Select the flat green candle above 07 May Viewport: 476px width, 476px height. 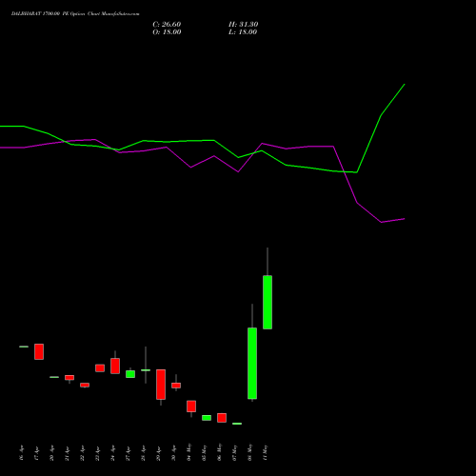(237, 424)
